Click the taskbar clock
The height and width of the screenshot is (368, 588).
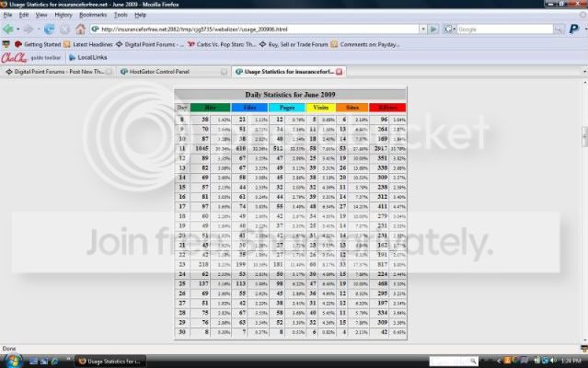tap(571, 361)
